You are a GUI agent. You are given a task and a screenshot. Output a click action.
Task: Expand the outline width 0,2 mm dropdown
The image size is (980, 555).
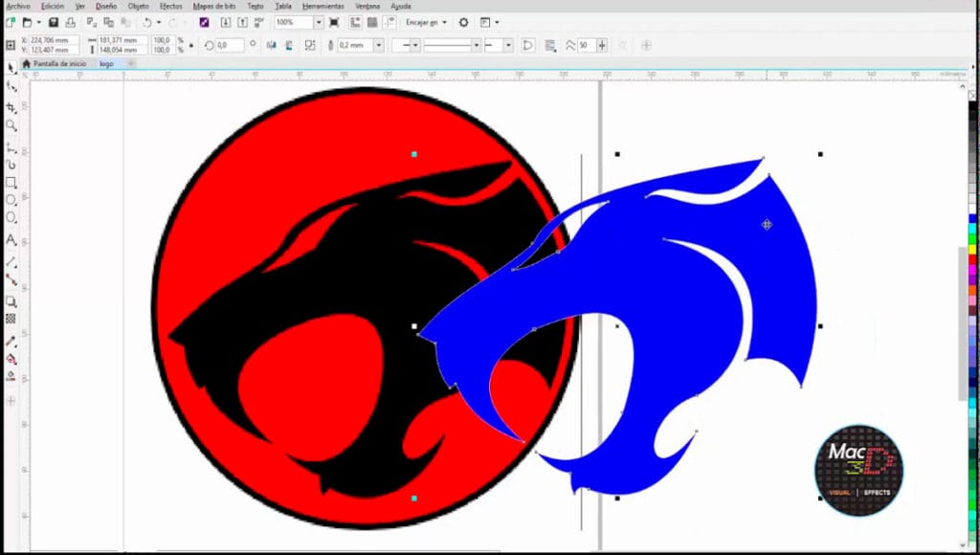click(x=379, y=45)
